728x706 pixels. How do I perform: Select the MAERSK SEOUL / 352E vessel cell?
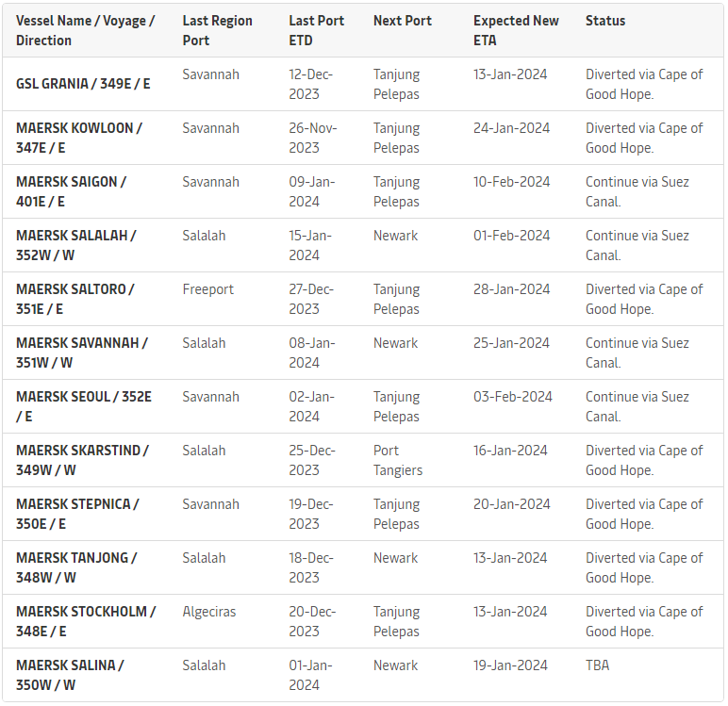84,406
